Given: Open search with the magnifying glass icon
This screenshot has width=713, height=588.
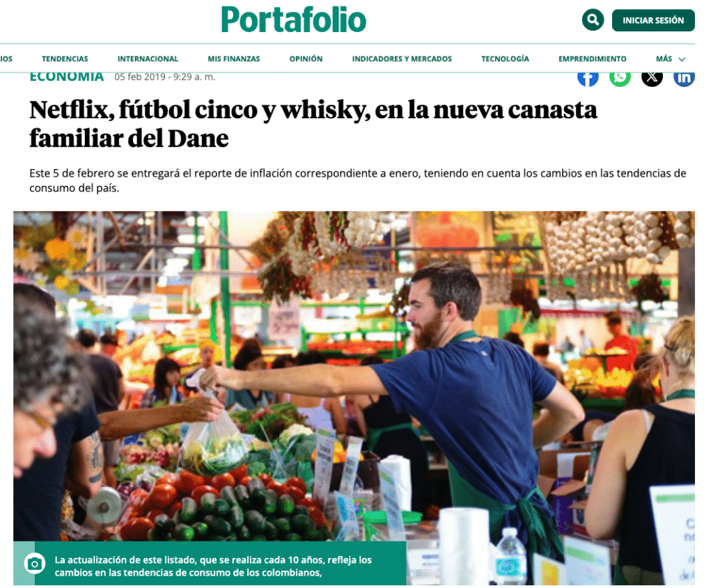Looking at the screenshot, I should [593, 20].
